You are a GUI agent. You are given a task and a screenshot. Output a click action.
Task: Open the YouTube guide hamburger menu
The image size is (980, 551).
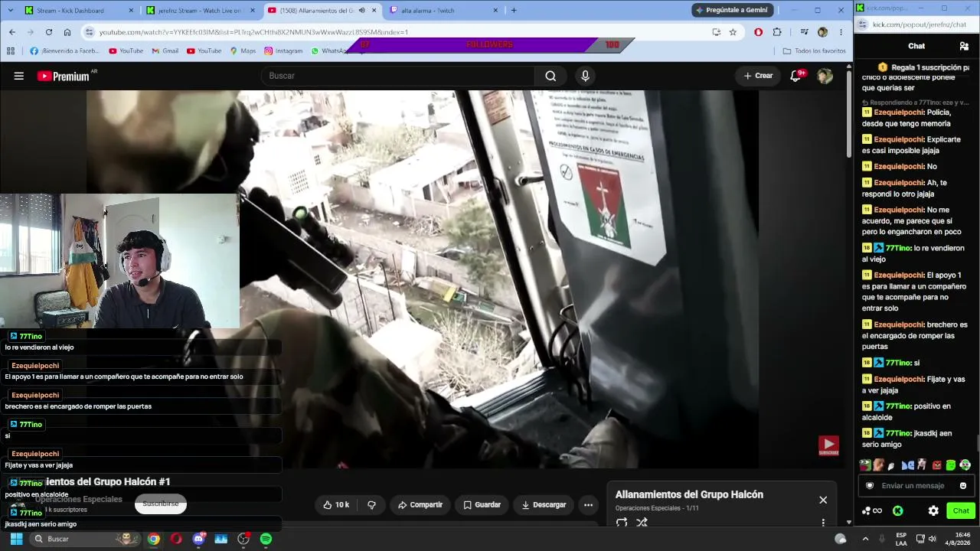[x=19, y=76]
